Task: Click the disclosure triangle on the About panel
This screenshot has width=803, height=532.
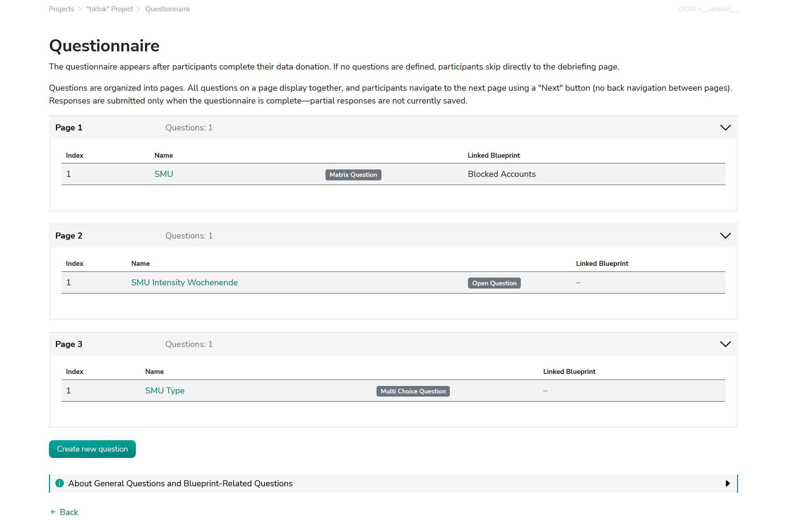Action: 727,483
